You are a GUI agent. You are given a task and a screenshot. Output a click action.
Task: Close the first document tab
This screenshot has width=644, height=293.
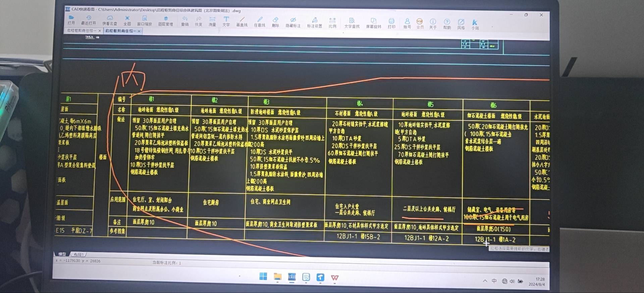[x=100, y=31]
